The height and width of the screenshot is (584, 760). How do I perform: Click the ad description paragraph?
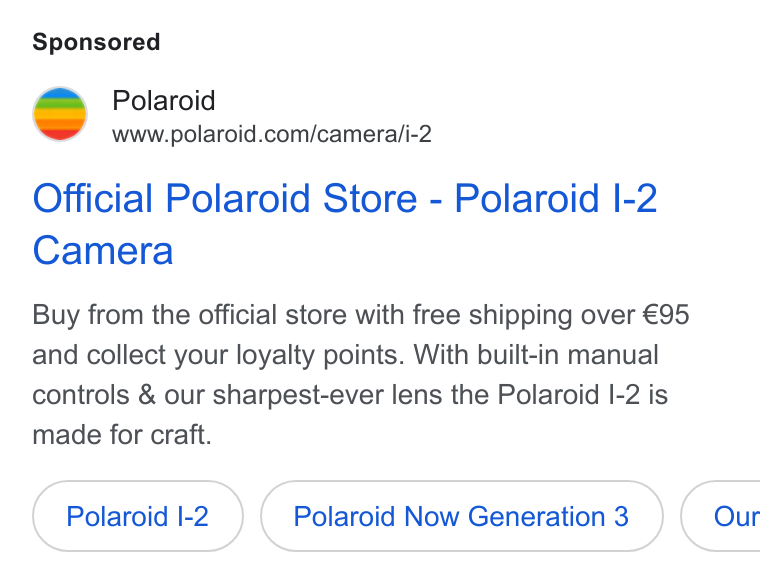(361, 375)
